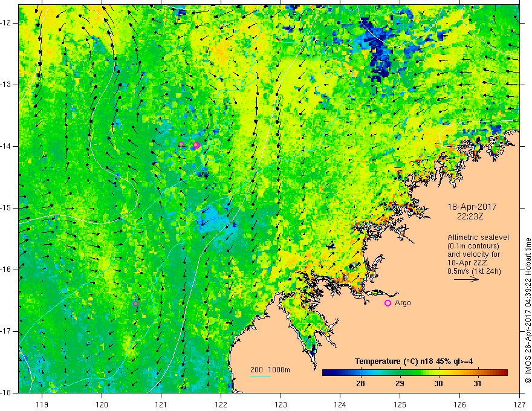Click the Argo float marker near 120.5E 16.5S
Image resolution: width=532 pixels, height=411 pixels.
(x=135, y=303)
